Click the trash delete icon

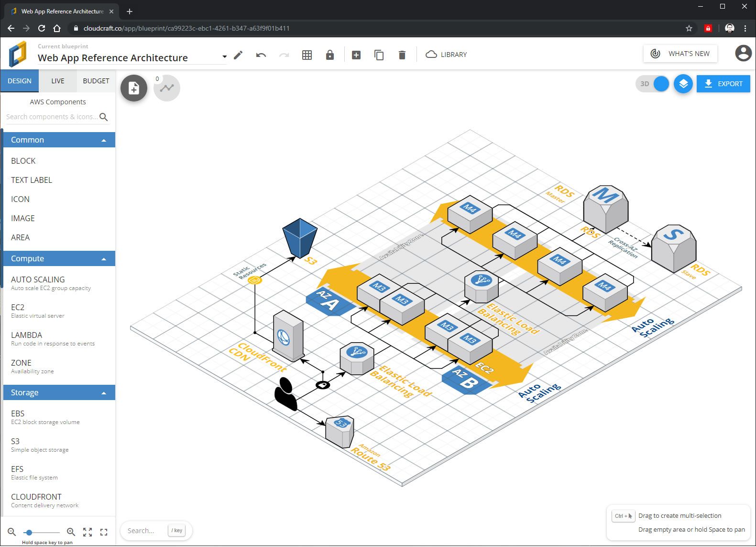point(402,55)
